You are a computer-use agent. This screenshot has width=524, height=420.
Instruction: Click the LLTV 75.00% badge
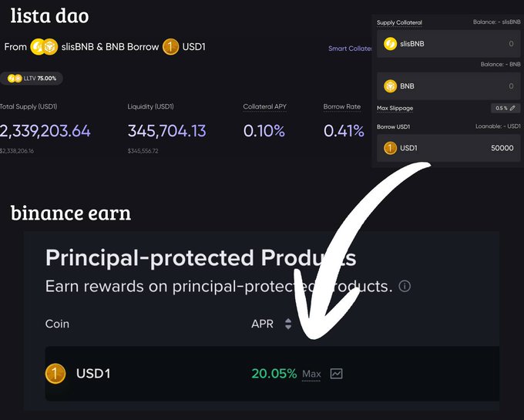pyautogui.click(x=32, y=78)
